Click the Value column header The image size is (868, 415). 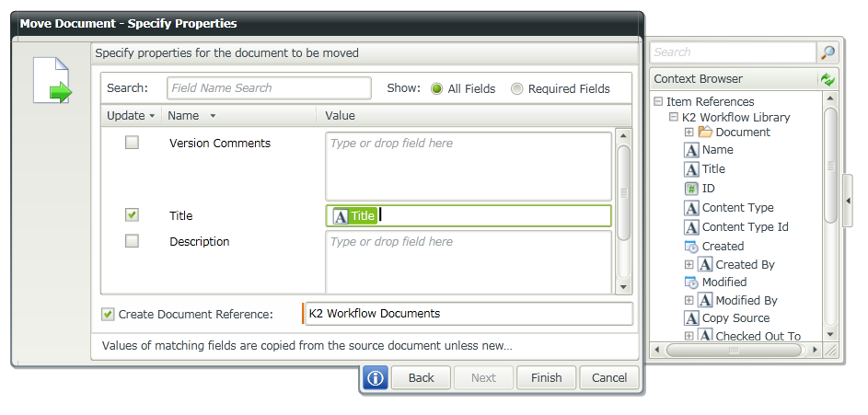point(341,116)
